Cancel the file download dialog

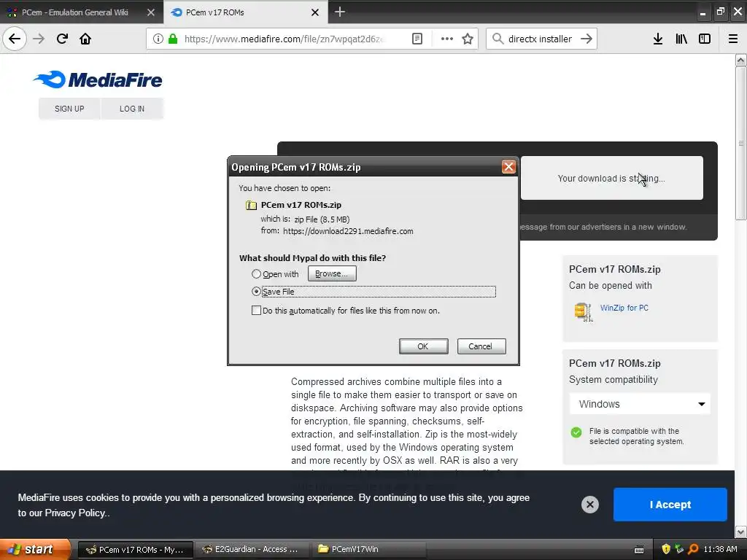pyautogui.click(x=481, y=346)
